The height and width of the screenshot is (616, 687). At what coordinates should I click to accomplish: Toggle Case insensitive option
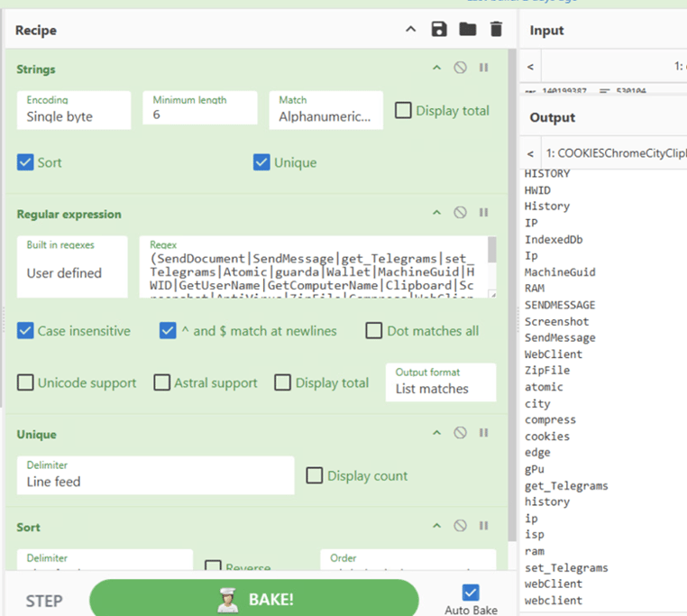pyautogui.click(x=25, y=331)
